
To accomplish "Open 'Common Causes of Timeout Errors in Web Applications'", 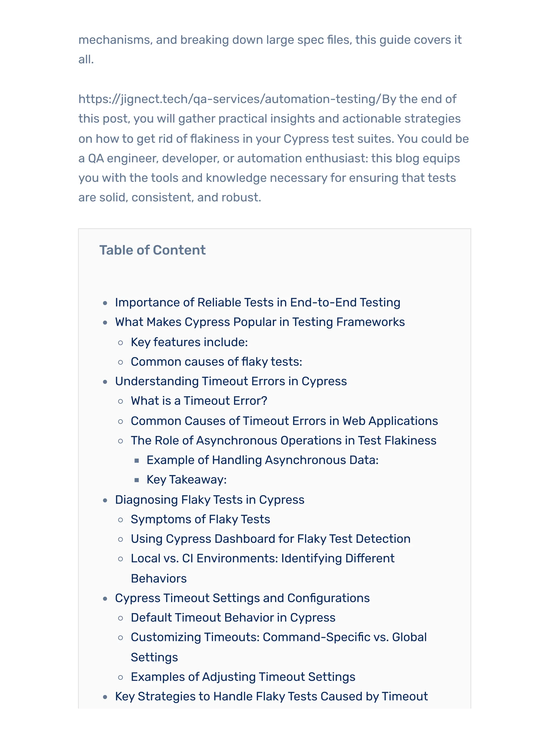I will coord(284,421).
